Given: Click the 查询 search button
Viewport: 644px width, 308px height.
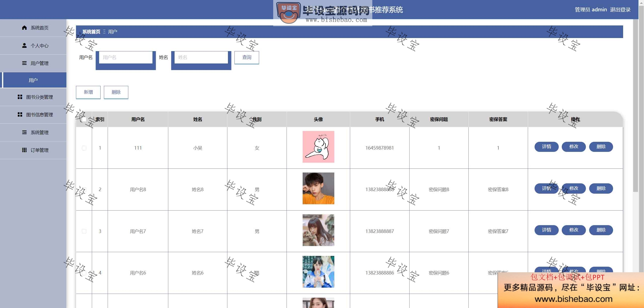Looking at the screenshot, I should pyautogui.click(x=247, y=57).
